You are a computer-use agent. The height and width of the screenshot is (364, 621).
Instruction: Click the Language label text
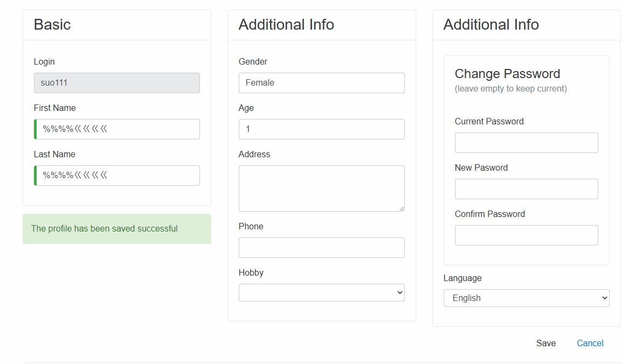462,278
